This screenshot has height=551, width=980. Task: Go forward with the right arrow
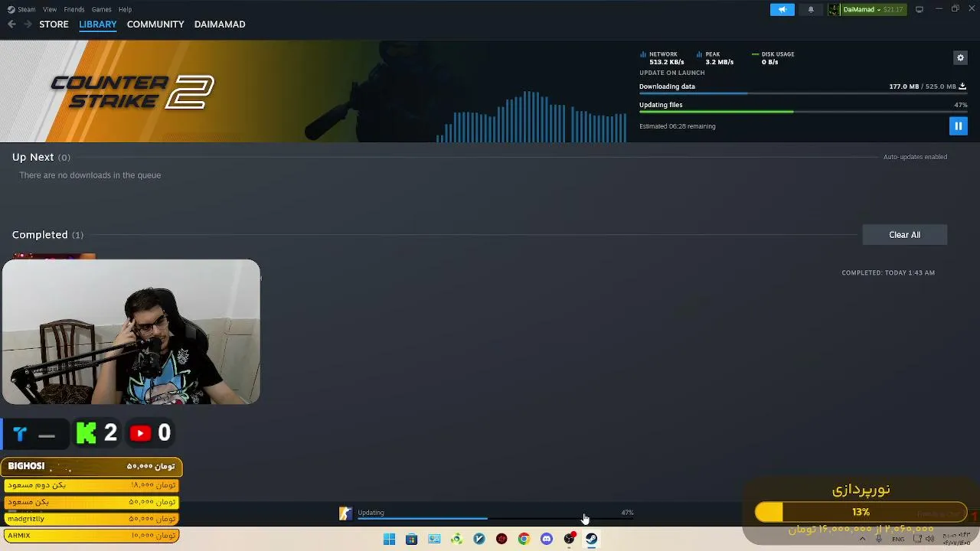tap(28, 24)
